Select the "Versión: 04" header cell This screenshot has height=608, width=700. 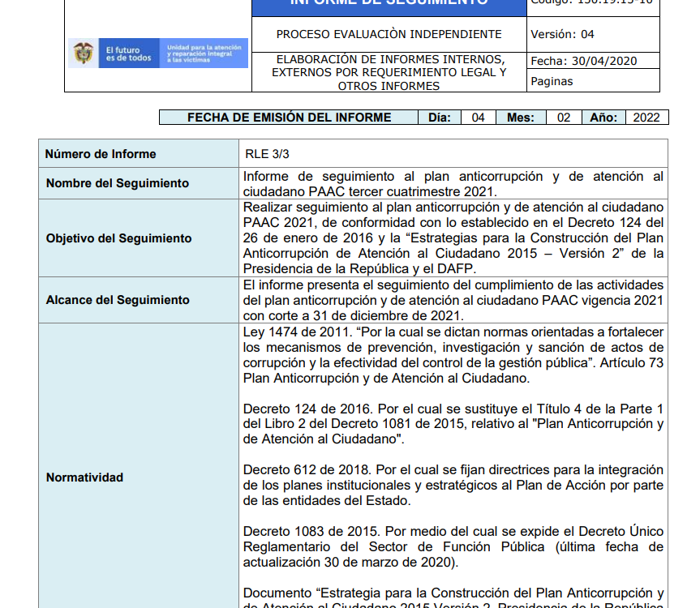click(x=593, y=34)
